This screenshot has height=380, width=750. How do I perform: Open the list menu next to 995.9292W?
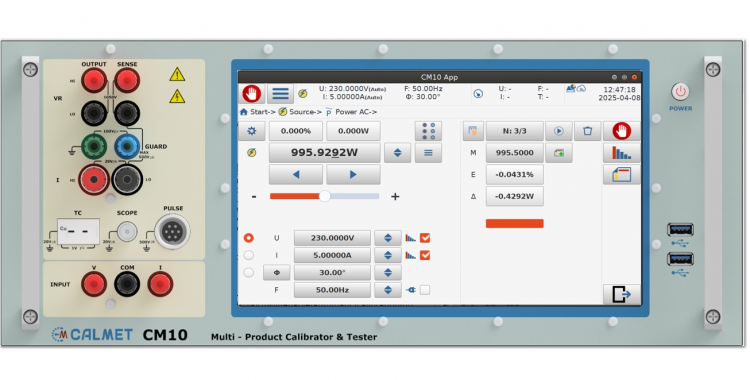428,153
